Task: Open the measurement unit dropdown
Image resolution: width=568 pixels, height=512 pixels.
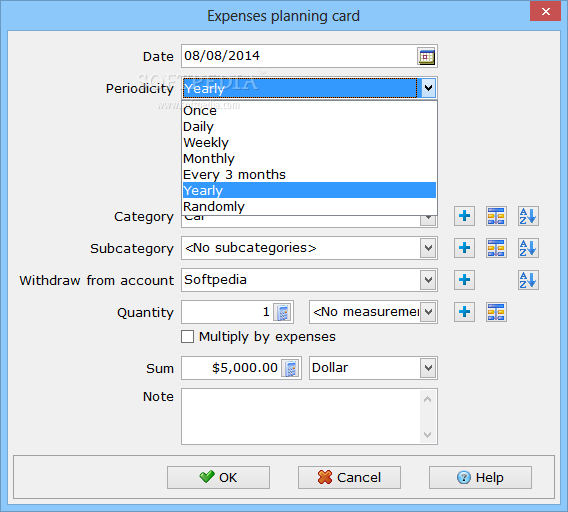Action: [x=428, y=312]
